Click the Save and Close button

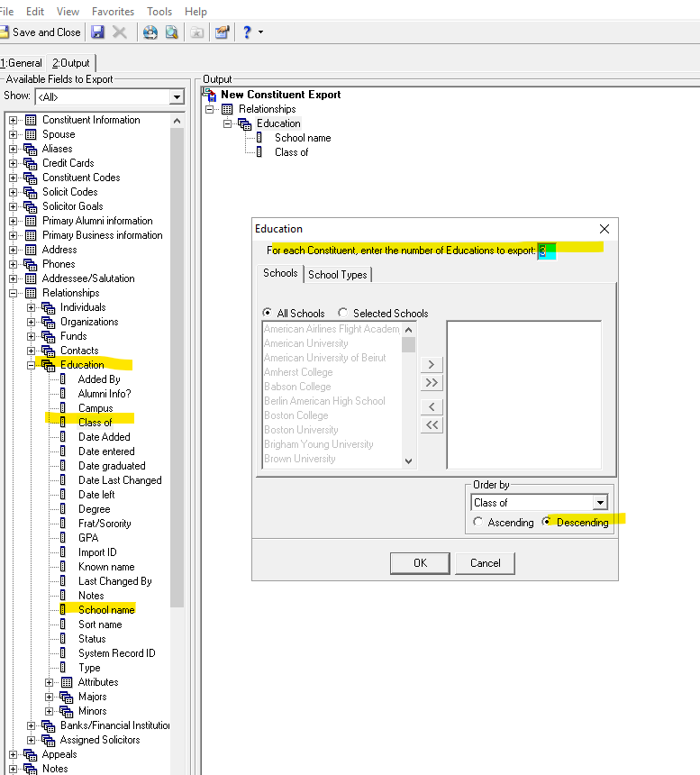pyautogui.click(x=41, y=32)
